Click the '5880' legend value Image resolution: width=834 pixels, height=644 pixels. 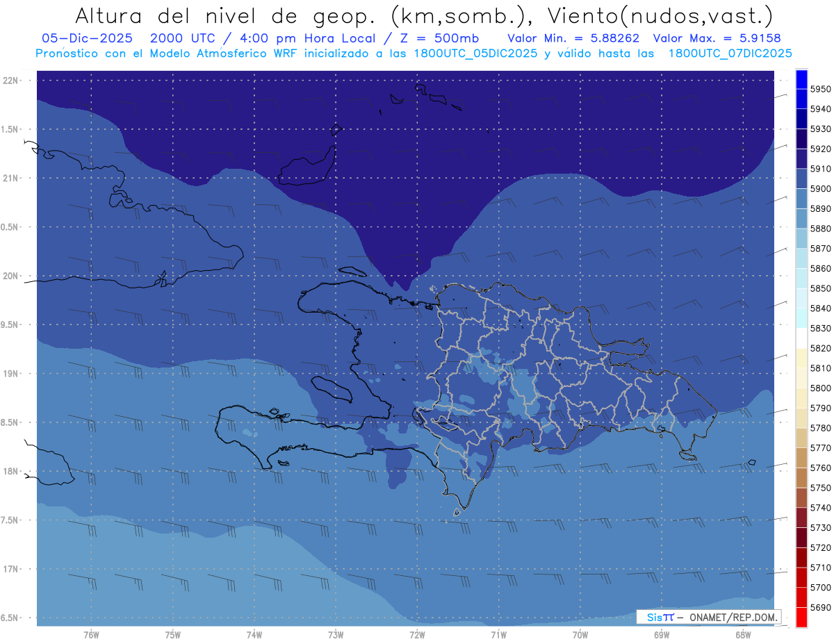(x=820, y=229)
